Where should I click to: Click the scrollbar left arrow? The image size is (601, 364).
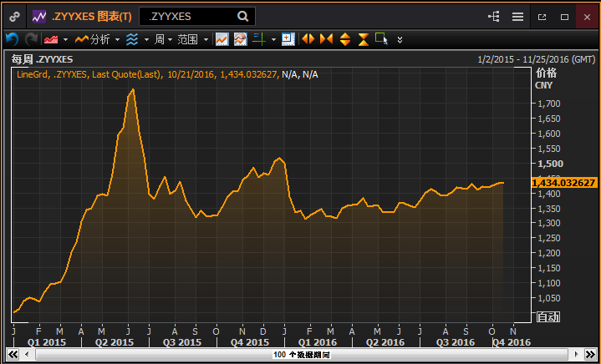[27, 355]
